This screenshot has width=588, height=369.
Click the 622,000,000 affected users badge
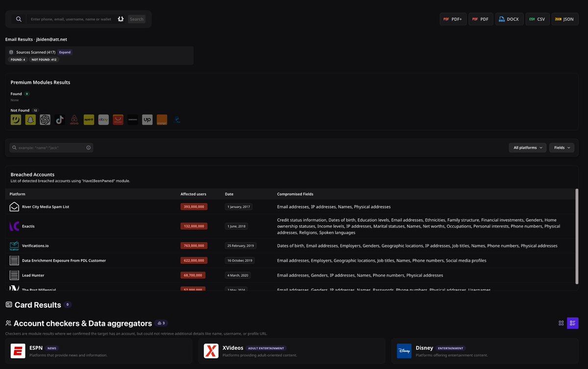[194, 261]
